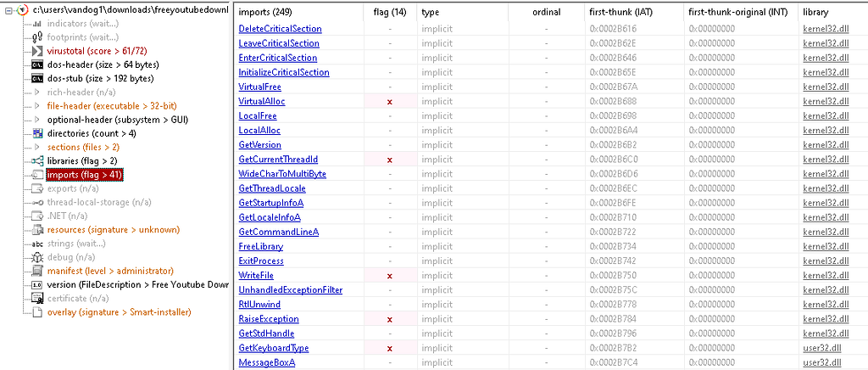Click user32.dll in the GetKeyboardType row
The height and width of the screenshot is (370, 868).
tap(821, 348)
